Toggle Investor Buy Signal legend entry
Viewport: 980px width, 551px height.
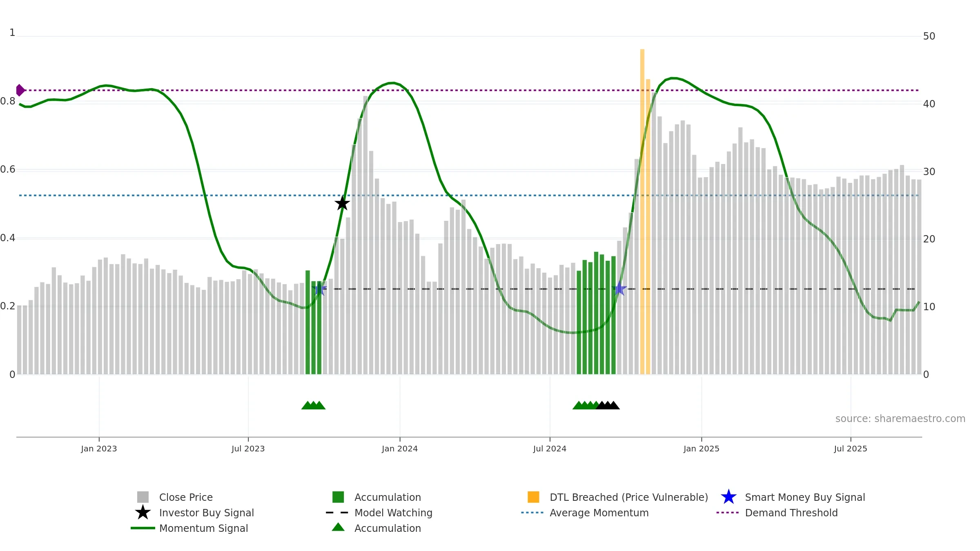(x=194, y=513)
